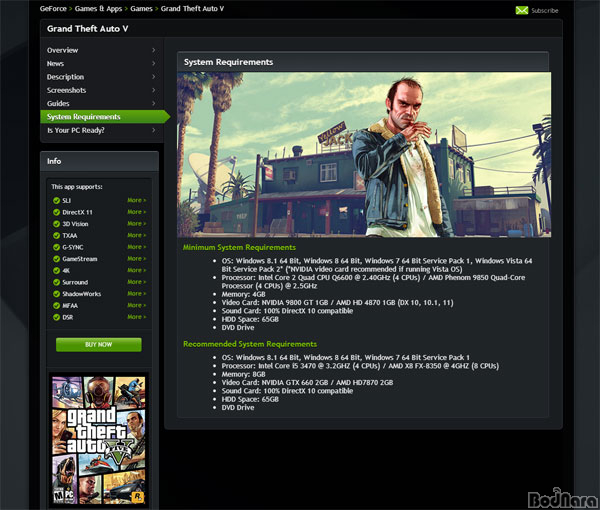Click the chevron arrow on the Guides row
The image size is (600, 510).
153,103
